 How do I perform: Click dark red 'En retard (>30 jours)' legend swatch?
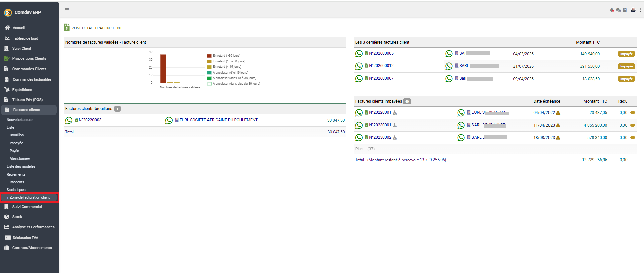pos(209,56)
